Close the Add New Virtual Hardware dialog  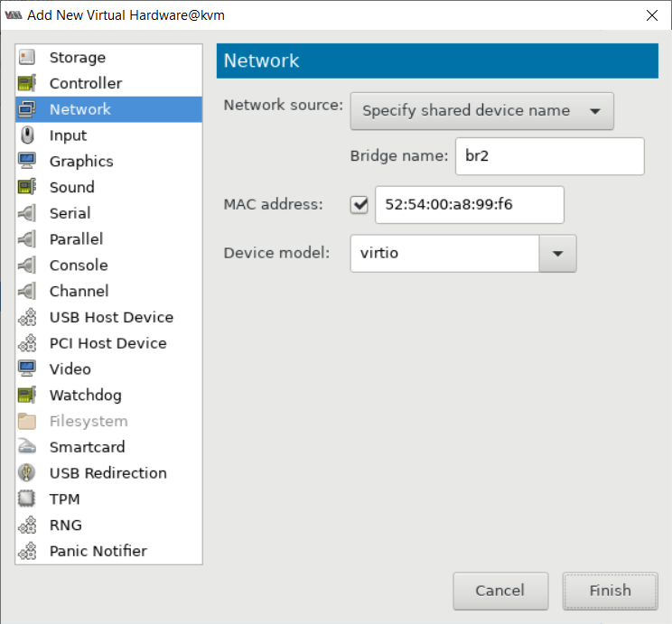click(652, 15)
